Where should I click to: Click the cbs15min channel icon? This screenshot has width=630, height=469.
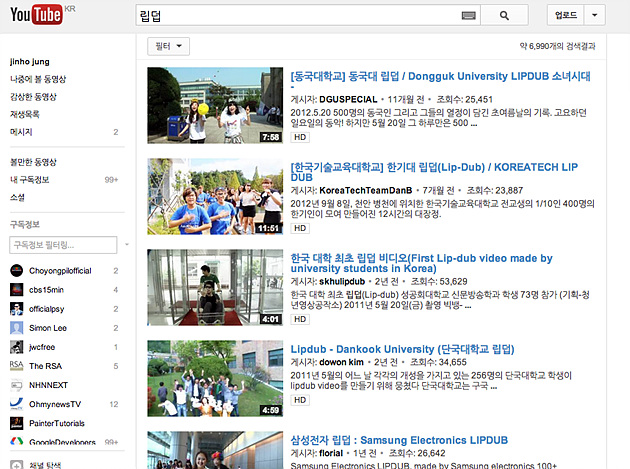pyautogui.click(x=17, y=289)
